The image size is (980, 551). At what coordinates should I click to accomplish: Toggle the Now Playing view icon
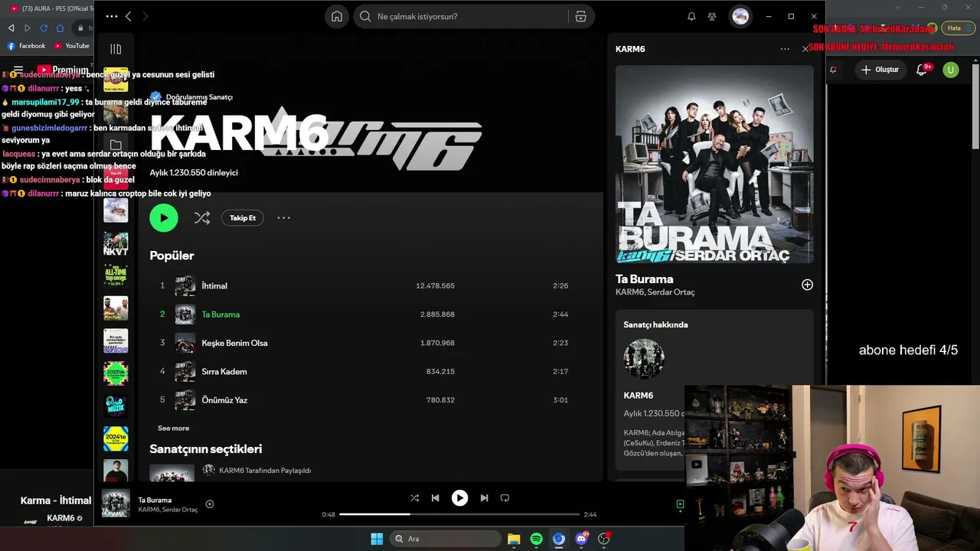pos(680,504)
